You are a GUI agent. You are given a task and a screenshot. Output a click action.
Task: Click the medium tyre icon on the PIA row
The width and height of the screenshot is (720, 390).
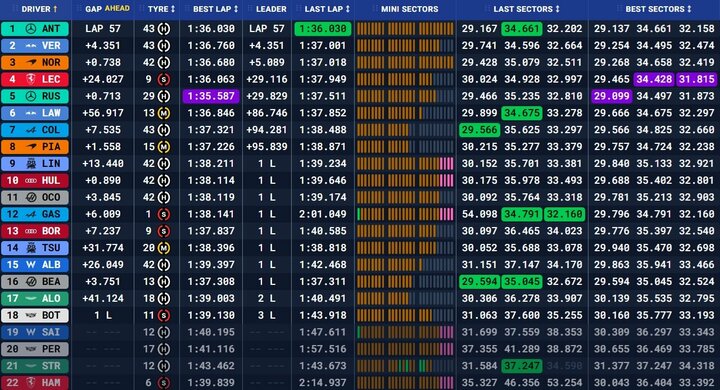163,147
